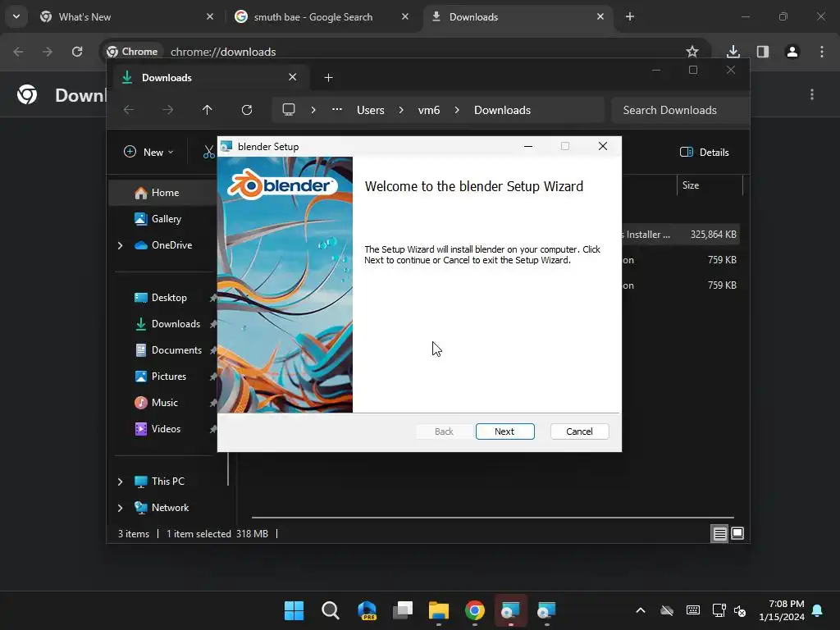Open File Explorer from the taskbar

439,610
